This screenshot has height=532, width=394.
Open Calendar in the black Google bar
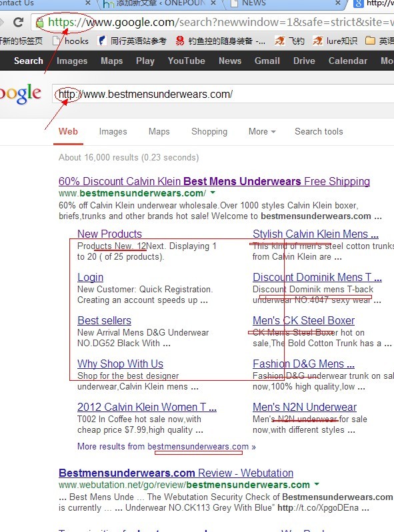click(348, 61)
